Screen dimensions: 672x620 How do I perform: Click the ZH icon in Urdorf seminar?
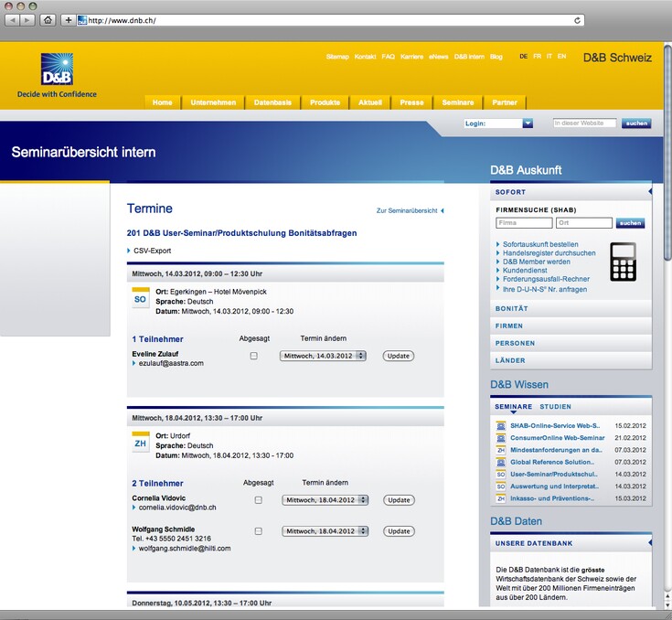[140, 442]
